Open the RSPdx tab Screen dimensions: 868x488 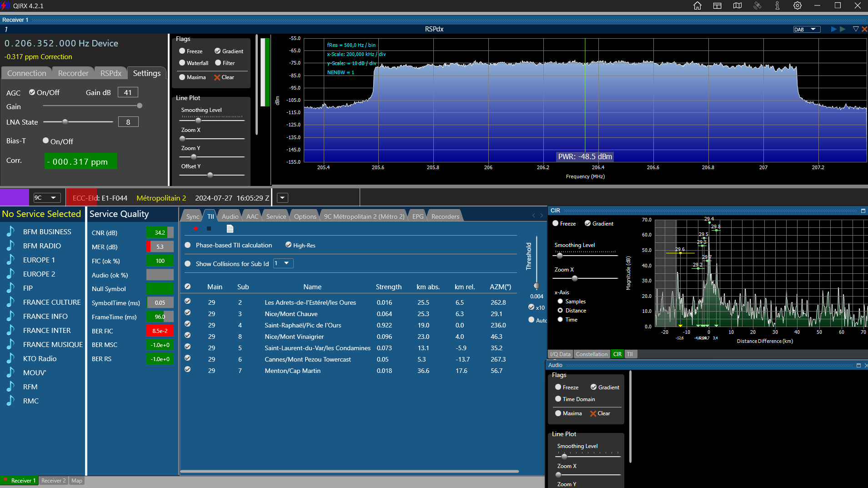(110, 73)
